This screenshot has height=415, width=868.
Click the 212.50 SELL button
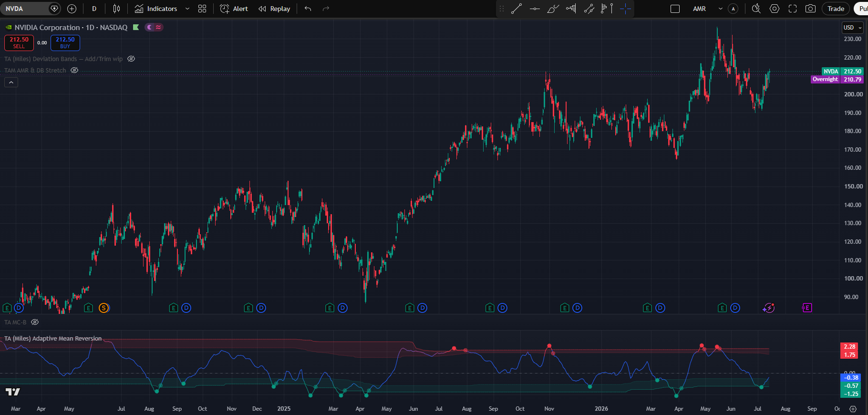(19, 42)
